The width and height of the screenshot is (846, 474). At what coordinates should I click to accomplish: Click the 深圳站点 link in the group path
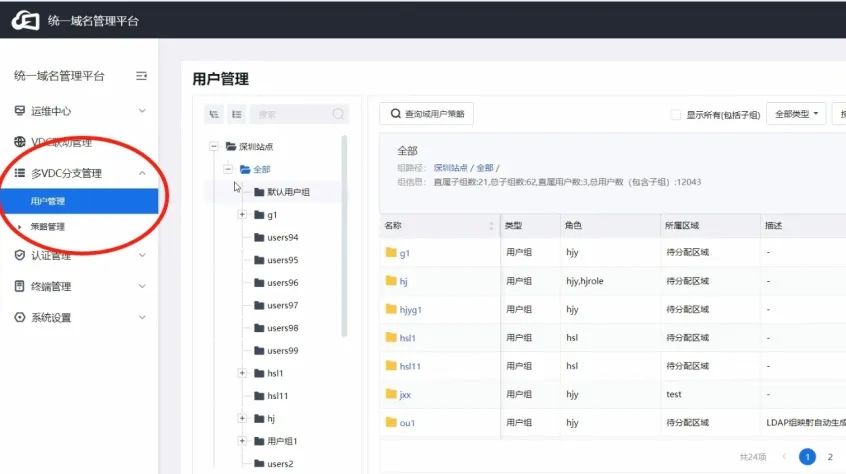[450, 168]
